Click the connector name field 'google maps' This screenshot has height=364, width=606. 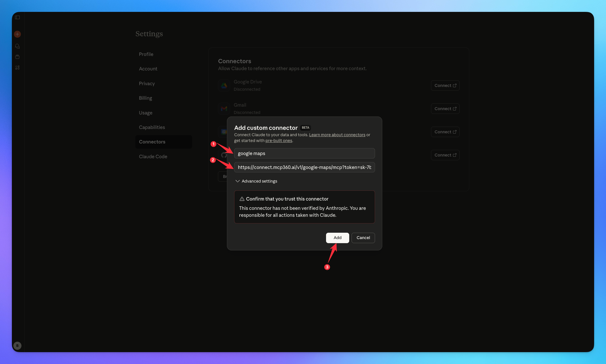click(x=304, y=153)
